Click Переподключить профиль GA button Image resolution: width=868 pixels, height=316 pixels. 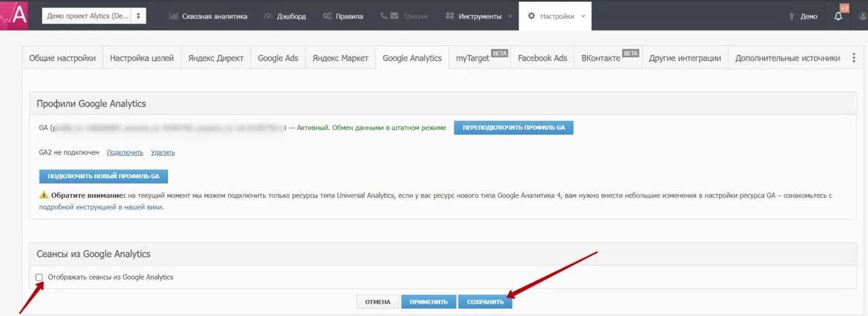[x=513, y=127]
